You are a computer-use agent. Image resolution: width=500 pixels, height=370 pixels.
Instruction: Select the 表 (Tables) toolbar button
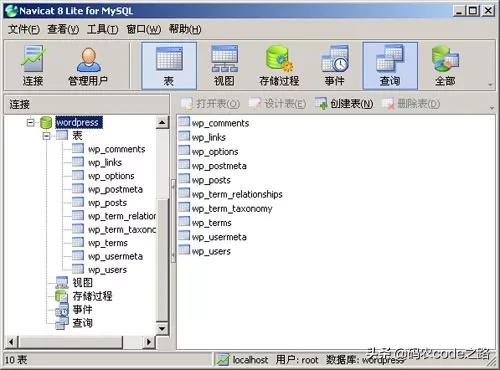pos(169,65)
